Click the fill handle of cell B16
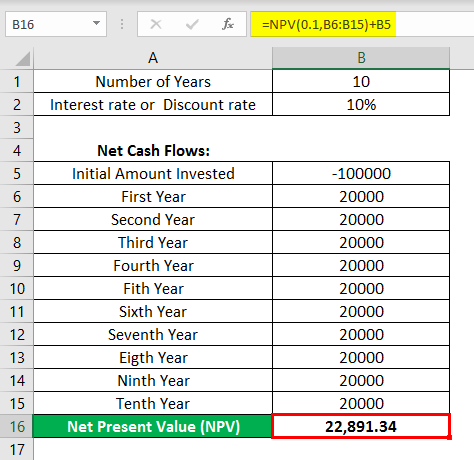 (x=450, y=437)
